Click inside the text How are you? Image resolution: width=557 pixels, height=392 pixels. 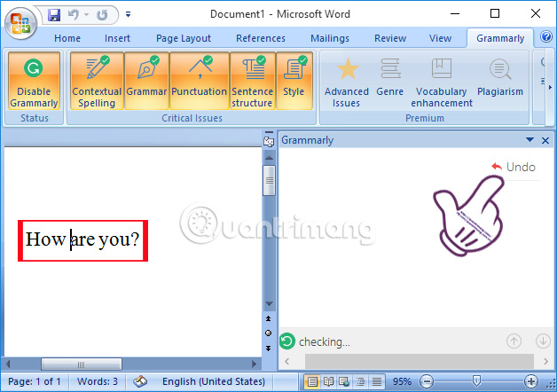tap(82, 239)
